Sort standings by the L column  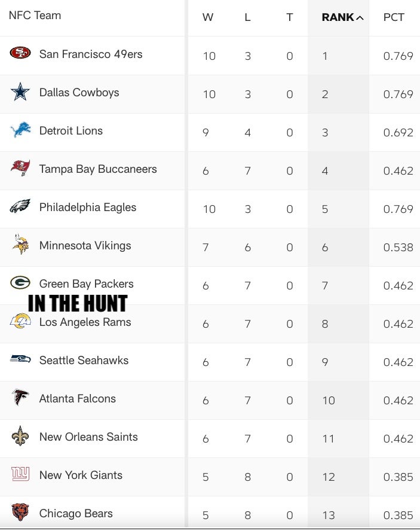(x=247, y=17)
